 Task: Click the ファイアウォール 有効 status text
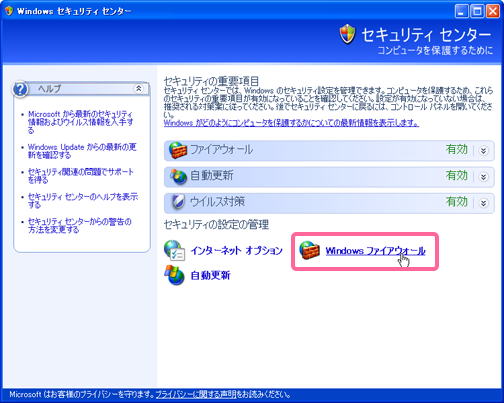(x=457, y=149)
